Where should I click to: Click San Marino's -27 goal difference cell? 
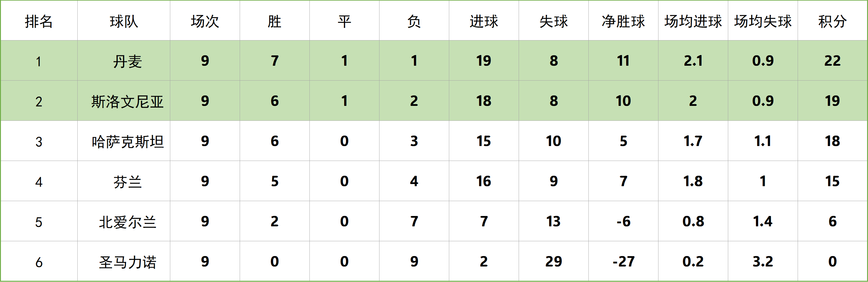(x=623, y=261)
